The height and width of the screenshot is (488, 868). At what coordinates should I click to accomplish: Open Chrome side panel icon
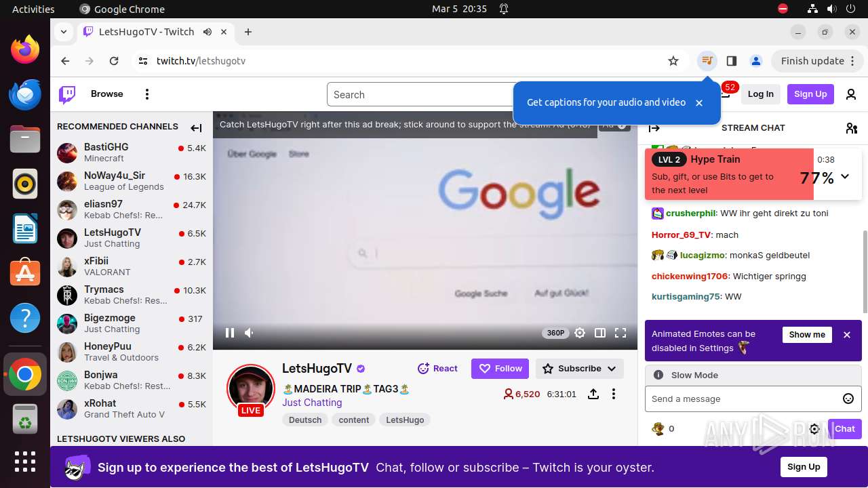(x=731, y=61)
